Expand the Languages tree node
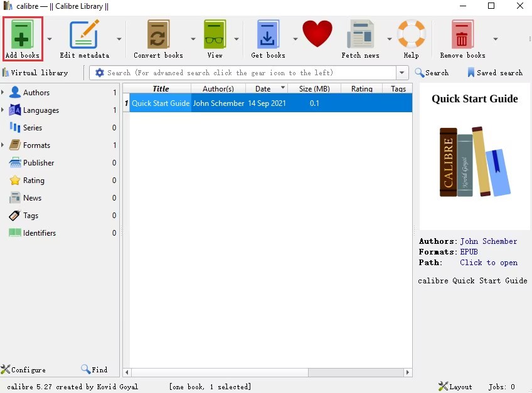Image resolution: width=532 pixels, height=393 pixels. point(3,110)
